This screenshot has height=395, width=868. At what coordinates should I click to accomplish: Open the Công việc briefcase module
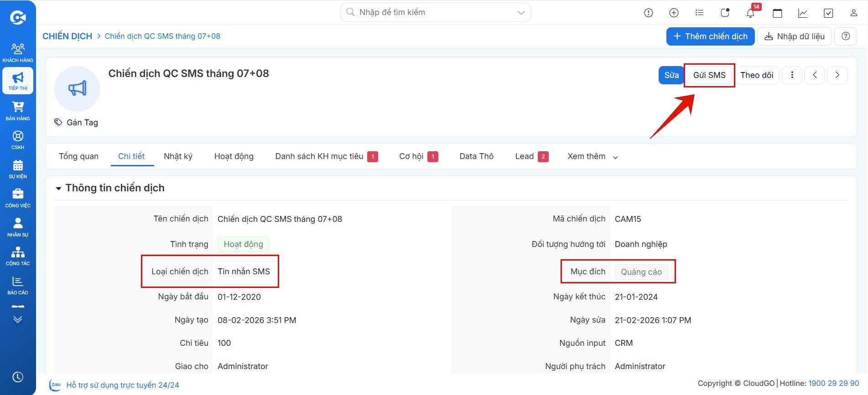[18, 198]
